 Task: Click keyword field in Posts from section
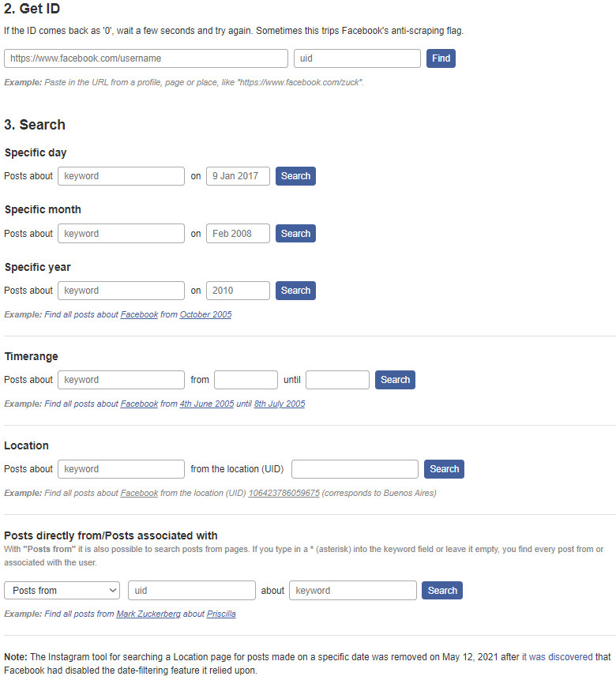[x=353, y=591]
